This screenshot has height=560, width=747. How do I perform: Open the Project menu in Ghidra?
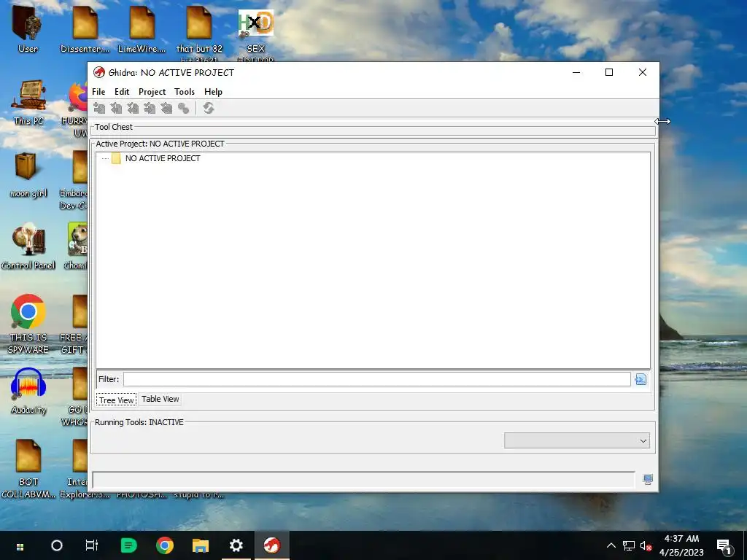(x=152, y=92)
